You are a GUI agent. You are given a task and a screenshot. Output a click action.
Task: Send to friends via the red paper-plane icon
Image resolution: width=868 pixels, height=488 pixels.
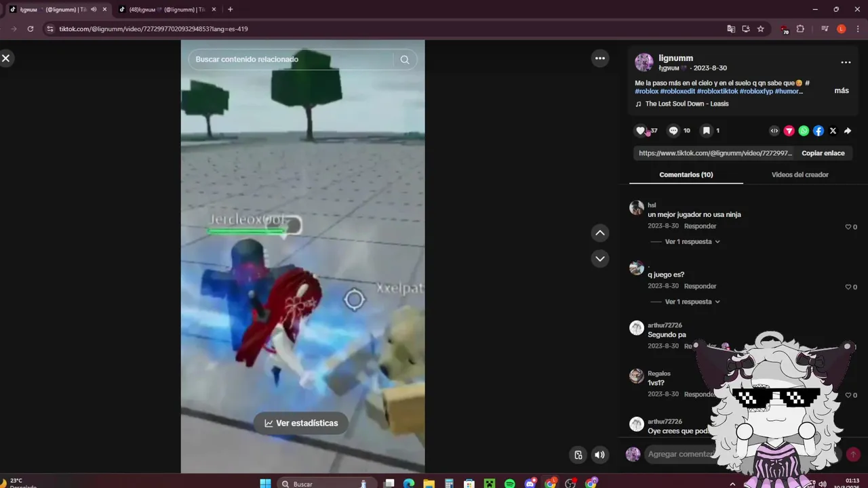[789, 131]
